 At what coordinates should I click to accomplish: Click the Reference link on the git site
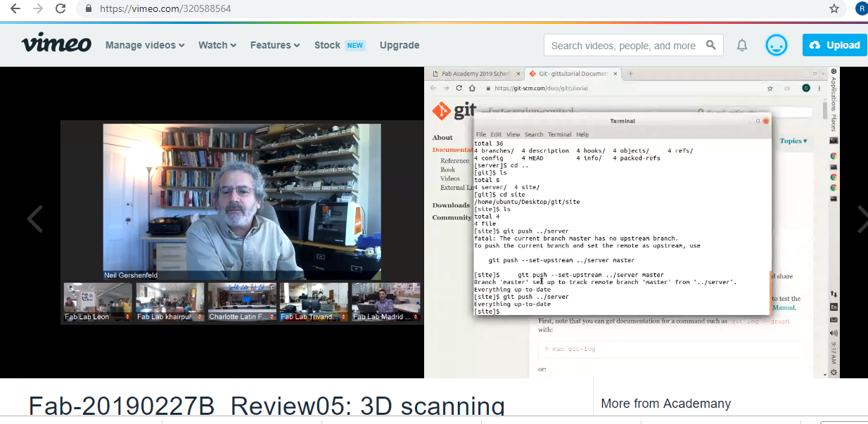point(454,161)
